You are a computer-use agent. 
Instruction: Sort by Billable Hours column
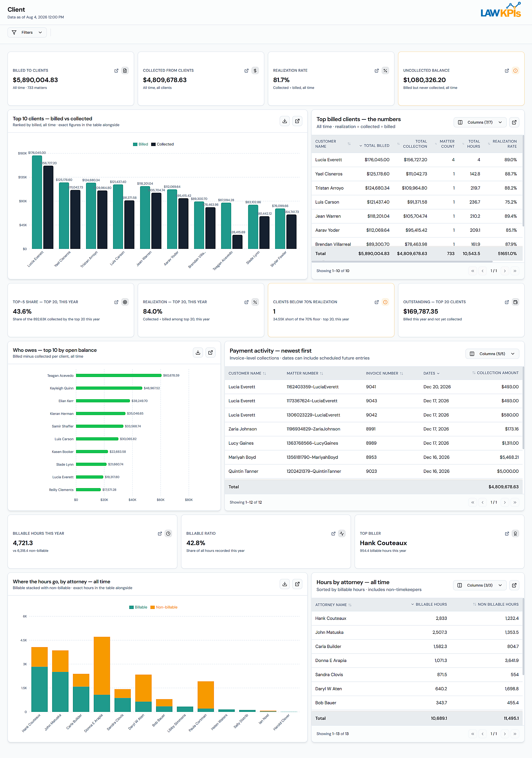click(x=429, y=604)
